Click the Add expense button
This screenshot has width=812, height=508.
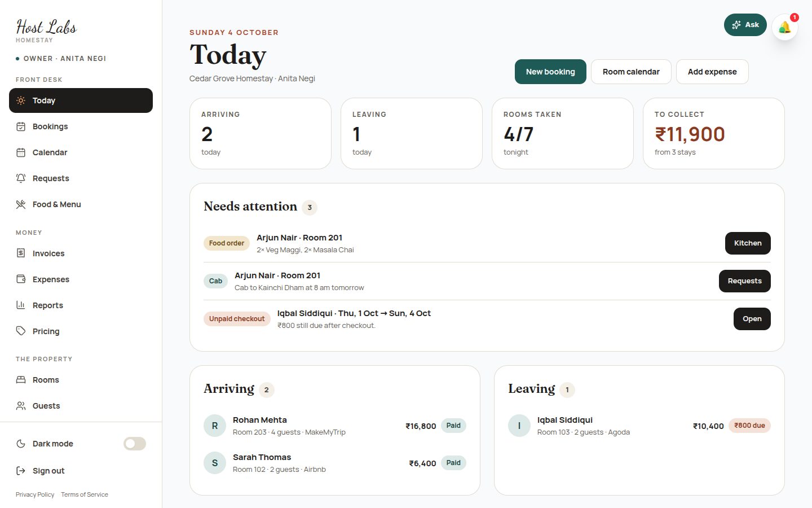click(x=712, y=72)
